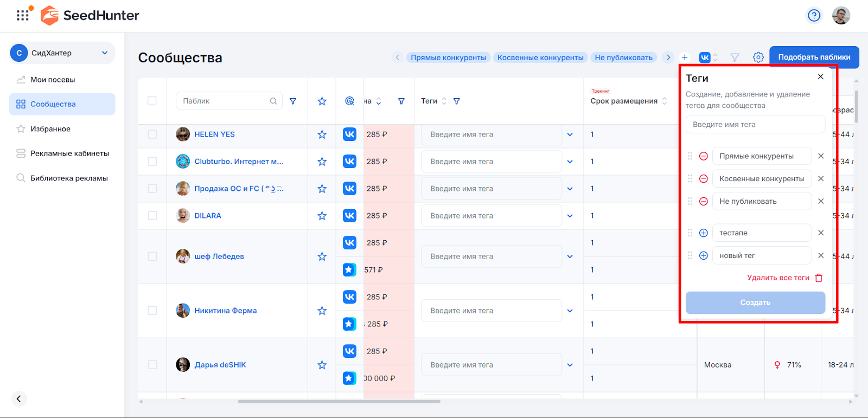Click the trash icon to delete all tags

pos(819,278)
